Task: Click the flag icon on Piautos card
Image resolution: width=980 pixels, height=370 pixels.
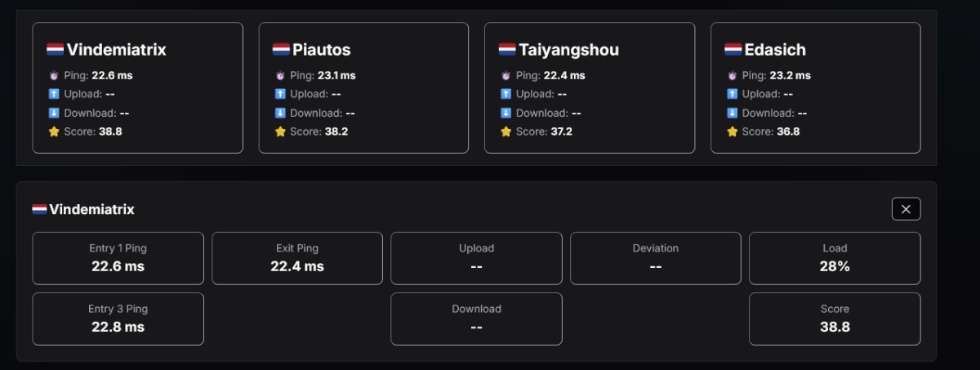Action: coord(281,50)
